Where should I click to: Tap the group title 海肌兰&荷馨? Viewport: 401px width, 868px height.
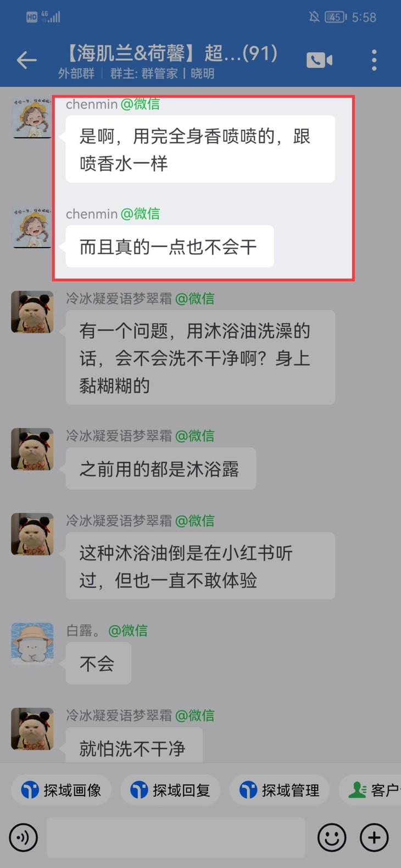click(x=171, y=53)
